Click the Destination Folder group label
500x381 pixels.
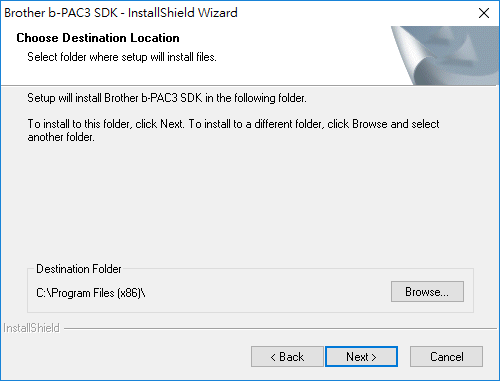click(x=79, y=269)
